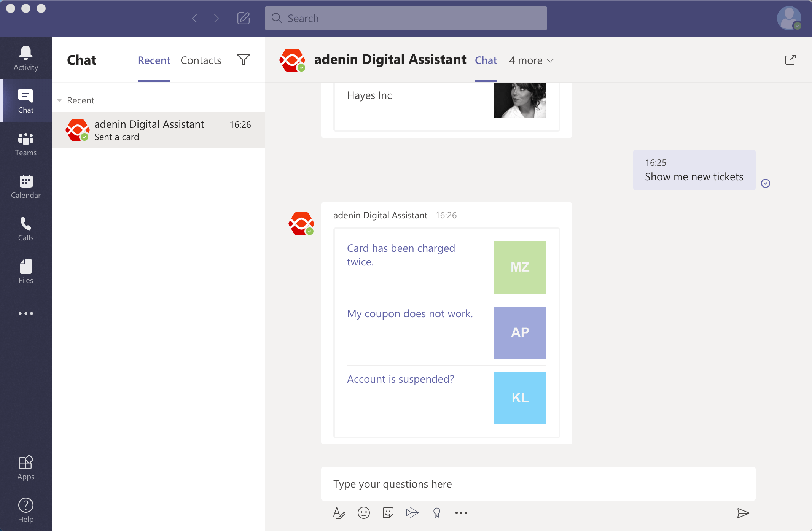
Task: Switch to the Chat tab in conversation header
Action: 486,60
